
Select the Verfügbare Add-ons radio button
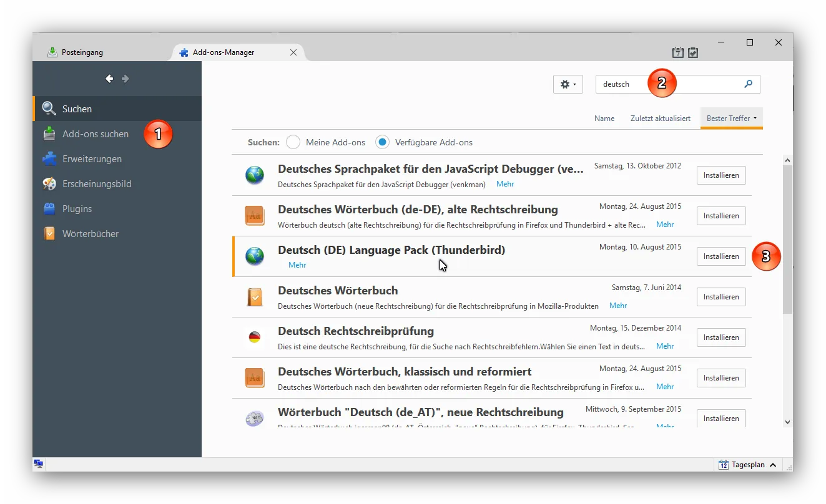point(382,142)
